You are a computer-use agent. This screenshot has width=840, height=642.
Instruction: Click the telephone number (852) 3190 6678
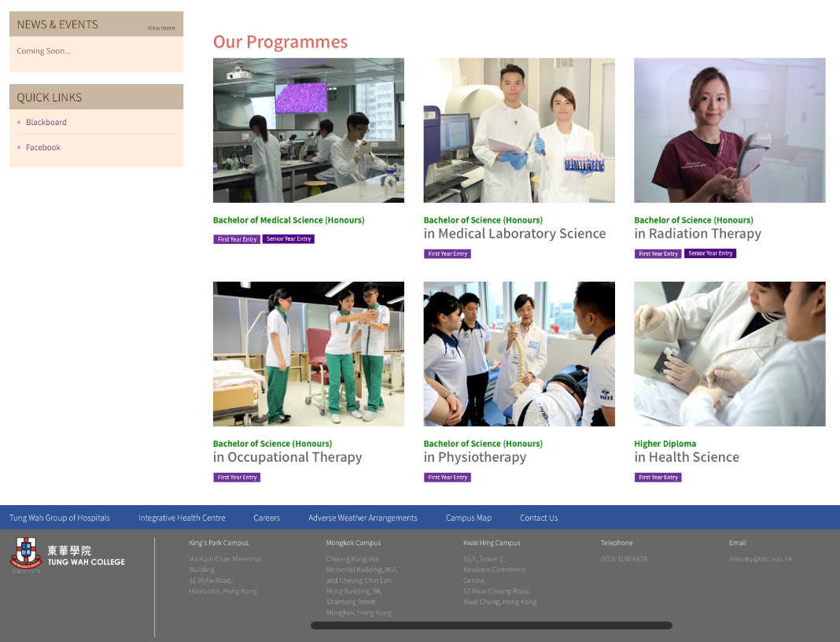pos(624,559)
